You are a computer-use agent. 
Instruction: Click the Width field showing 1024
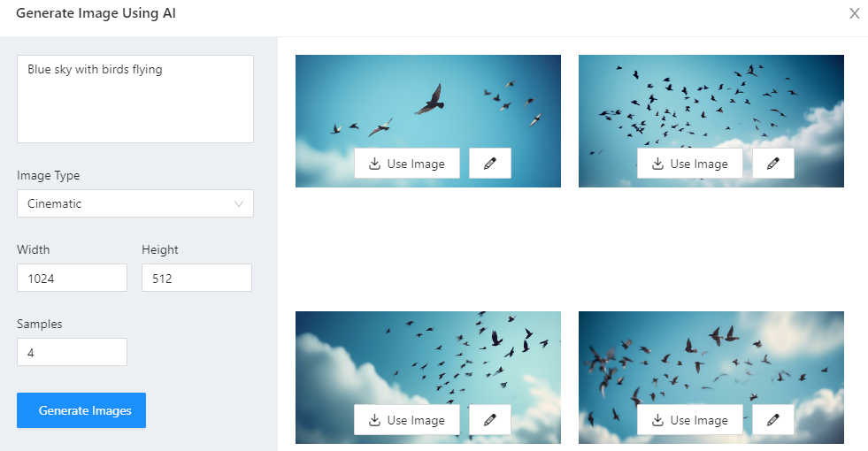click(x=72, y=278)
